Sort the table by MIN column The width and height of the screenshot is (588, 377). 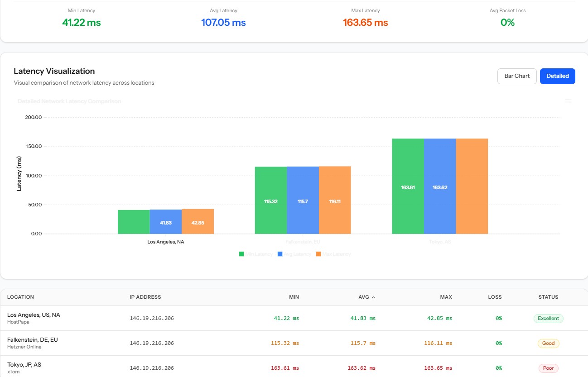click(x=294, y=297)
